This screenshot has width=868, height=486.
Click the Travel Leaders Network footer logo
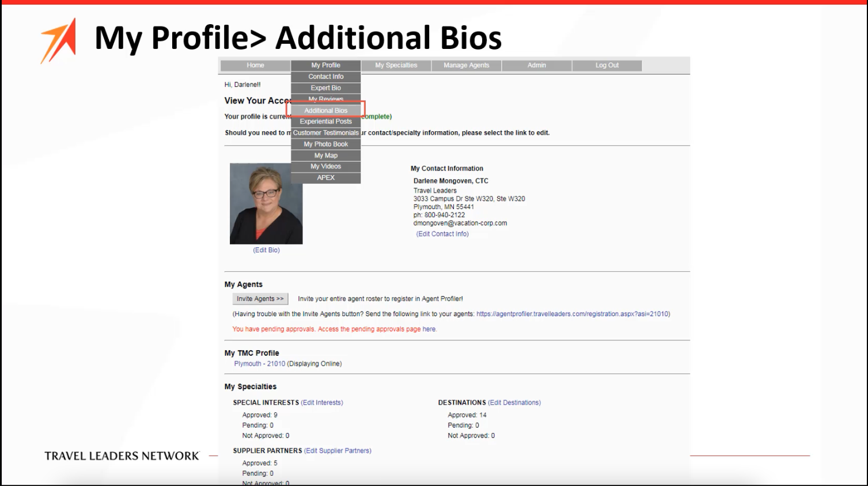click(x=122, y=456)
